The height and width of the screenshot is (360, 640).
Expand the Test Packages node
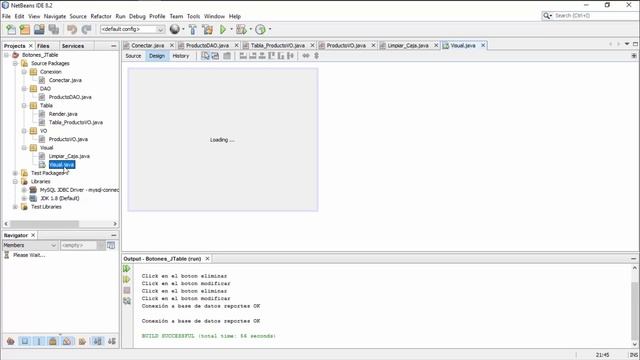(15, 173)
